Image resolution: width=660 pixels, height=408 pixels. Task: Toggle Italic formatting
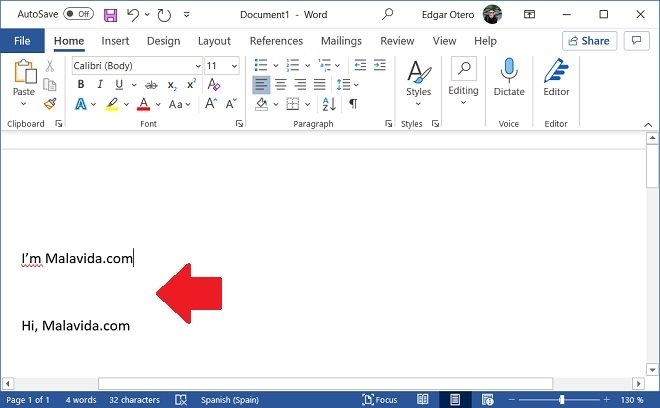[x=100, y=85]
